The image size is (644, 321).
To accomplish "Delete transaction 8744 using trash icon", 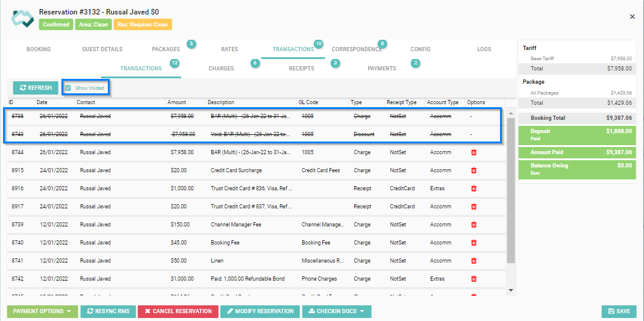I will 474,152.
